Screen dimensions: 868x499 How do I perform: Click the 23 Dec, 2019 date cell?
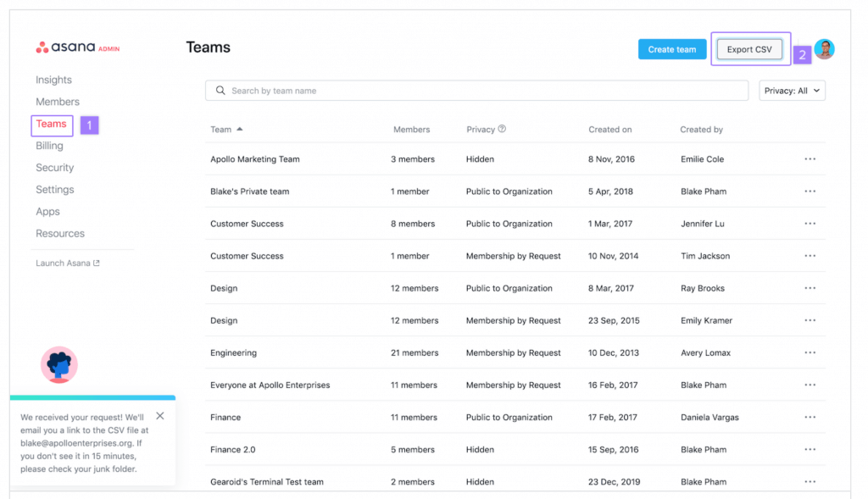(x=614, y=482)
